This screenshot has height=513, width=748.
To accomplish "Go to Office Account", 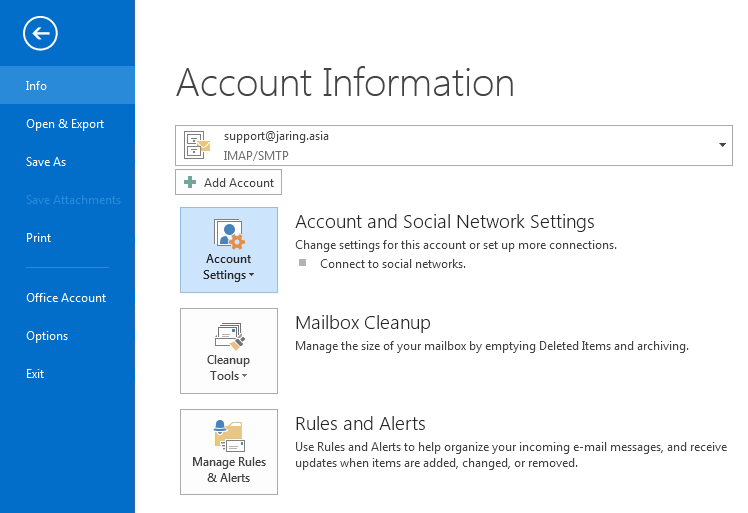I will coord(67,297).
